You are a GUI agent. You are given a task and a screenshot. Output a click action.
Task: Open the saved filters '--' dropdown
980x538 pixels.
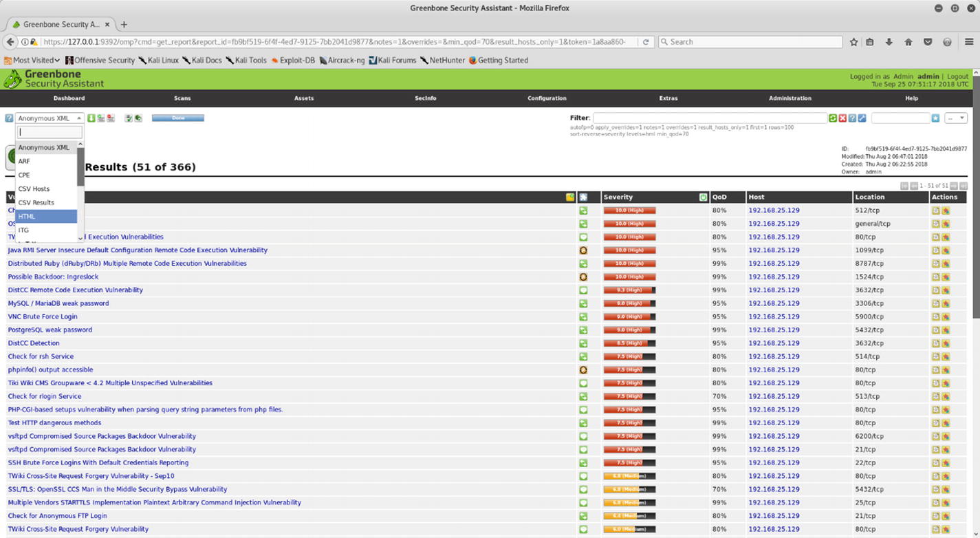click(x=955, y=118)
